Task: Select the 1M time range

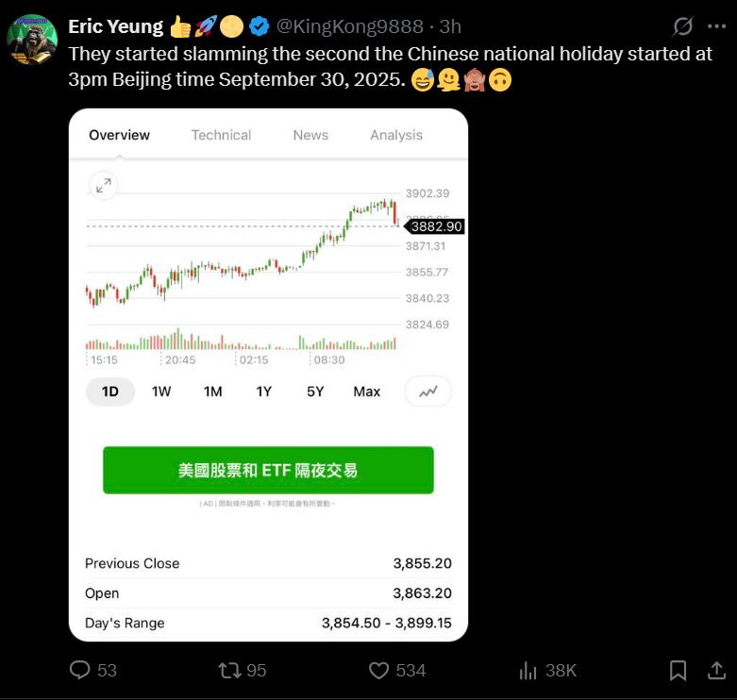Action: pos(212,391)
